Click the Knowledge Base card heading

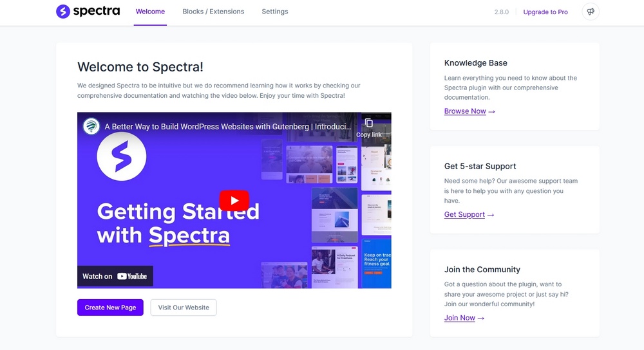pos(476,63)
